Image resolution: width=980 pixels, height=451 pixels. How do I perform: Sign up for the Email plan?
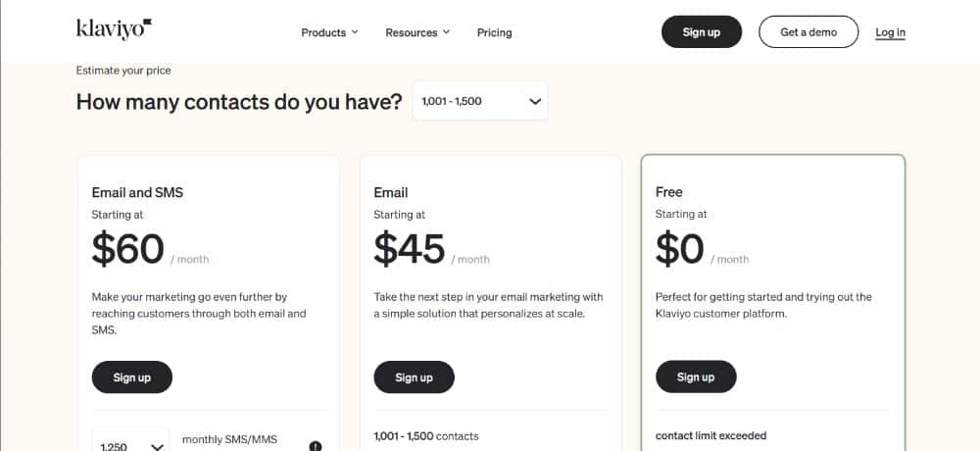[414, 377]
